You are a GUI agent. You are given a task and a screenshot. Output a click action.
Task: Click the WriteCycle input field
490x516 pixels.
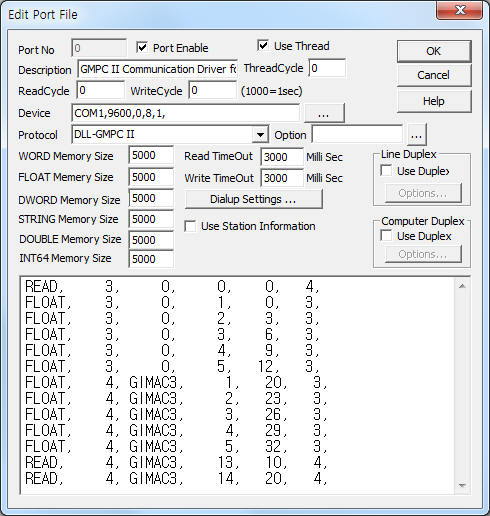click(213, 90)
